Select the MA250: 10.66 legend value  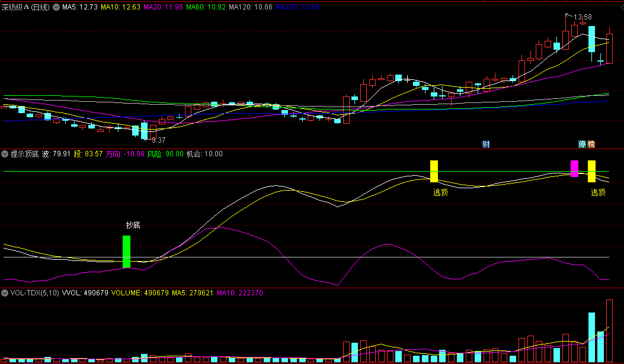pos(297,7)
